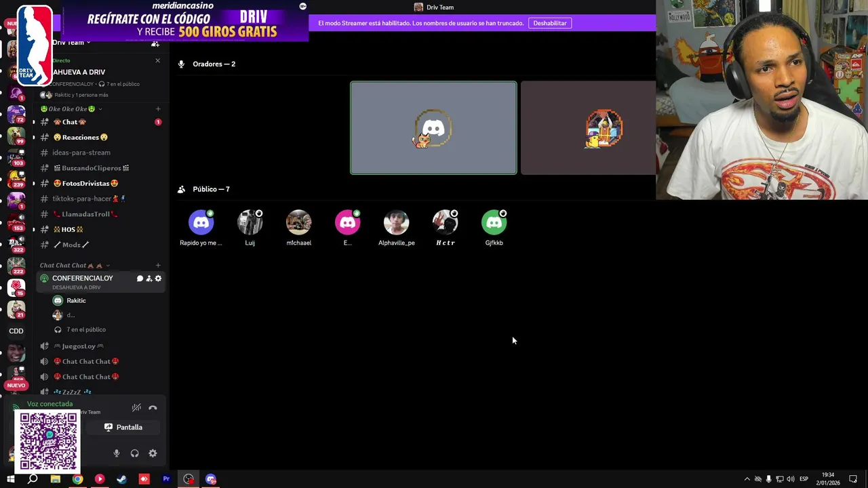
Task: Open server with 99 notification badge
Action: tap(16, 136)
